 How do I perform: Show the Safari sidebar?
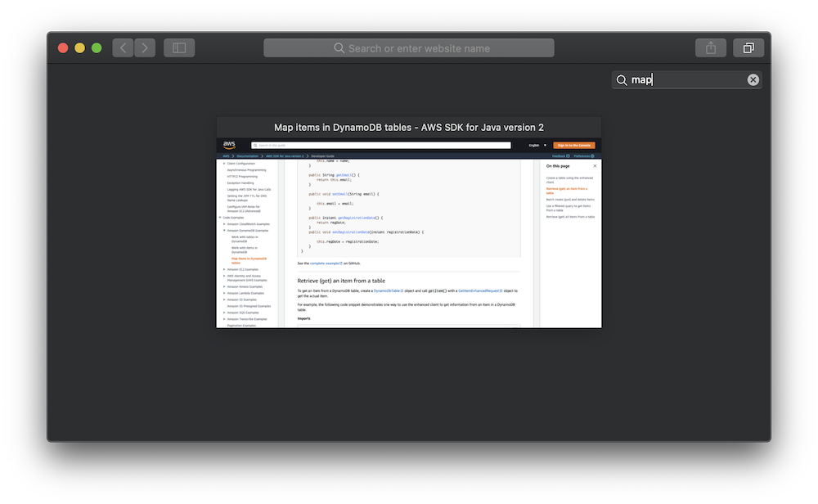[179, 48]
